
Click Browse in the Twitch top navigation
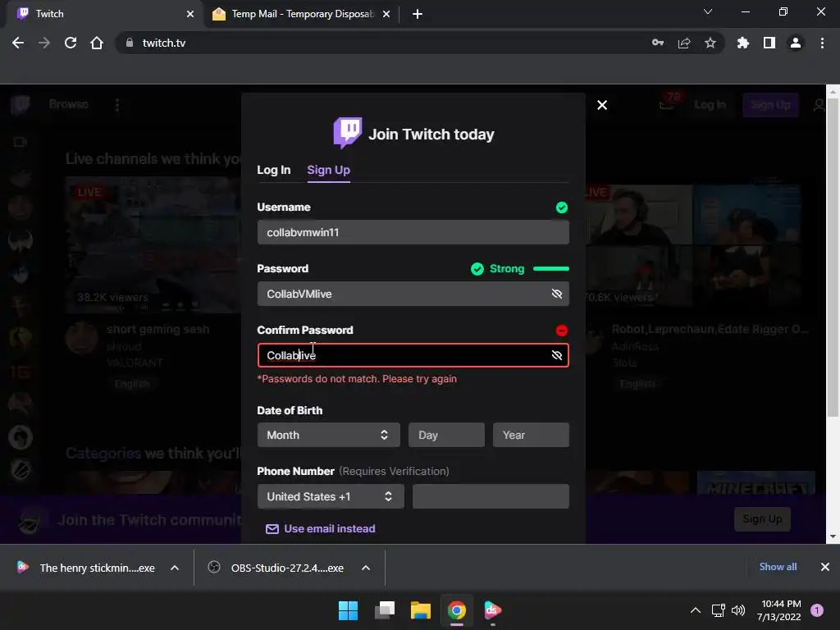[x=69, y=104]
